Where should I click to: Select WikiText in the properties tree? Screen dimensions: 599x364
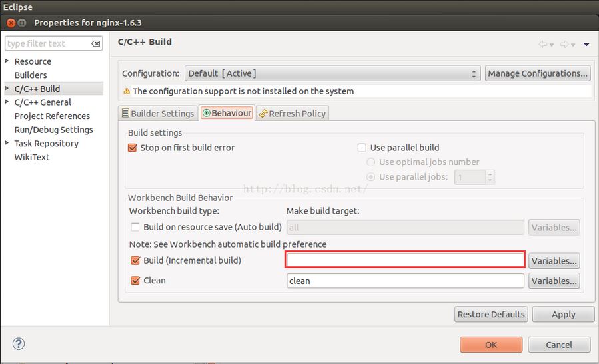[32, 157]
